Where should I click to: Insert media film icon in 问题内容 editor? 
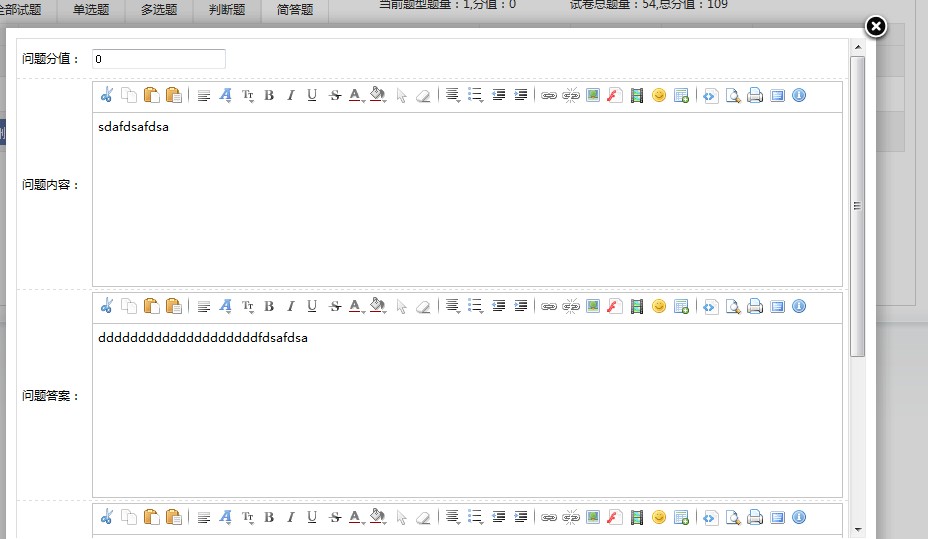637,95
